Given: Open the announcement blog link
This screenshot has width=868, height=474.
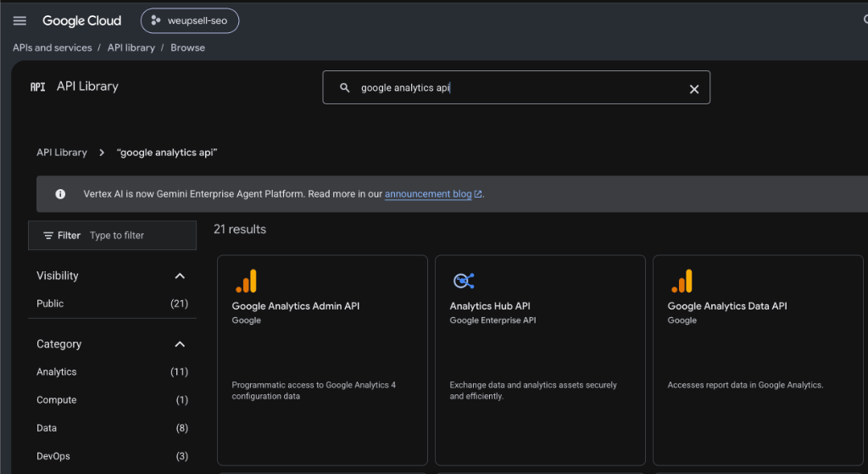Looking at the screenshot, I should click(x=428, y=194).
